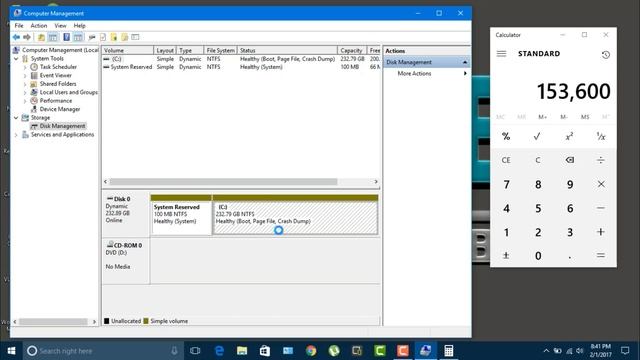Screen dimensions: 640x360
Task: Toggle the Show/Hide Action Pane toolbar icon
Action: coord(78,37)
